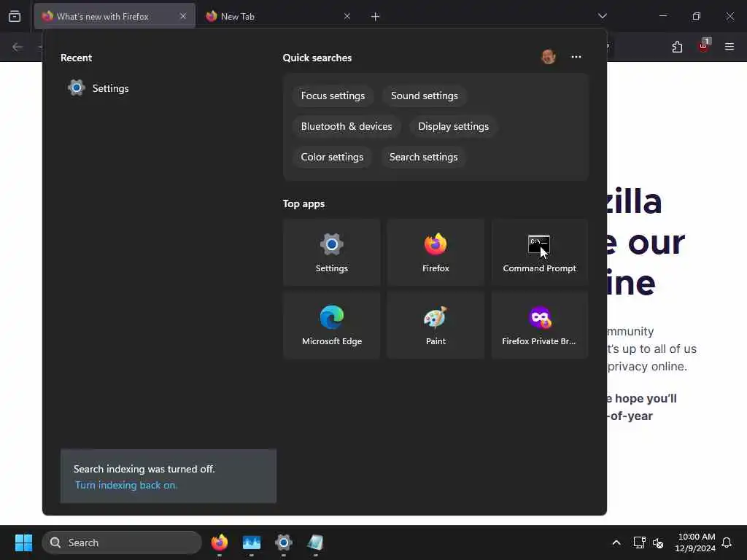
Task: Select the Focus settings quick search
Action: pyautogui.click(x=333, y=96)
